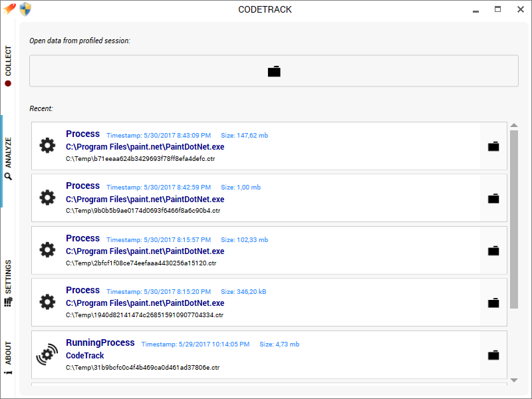Click gear icon of 102,33 mb session
532x399 pixels.
47,250
